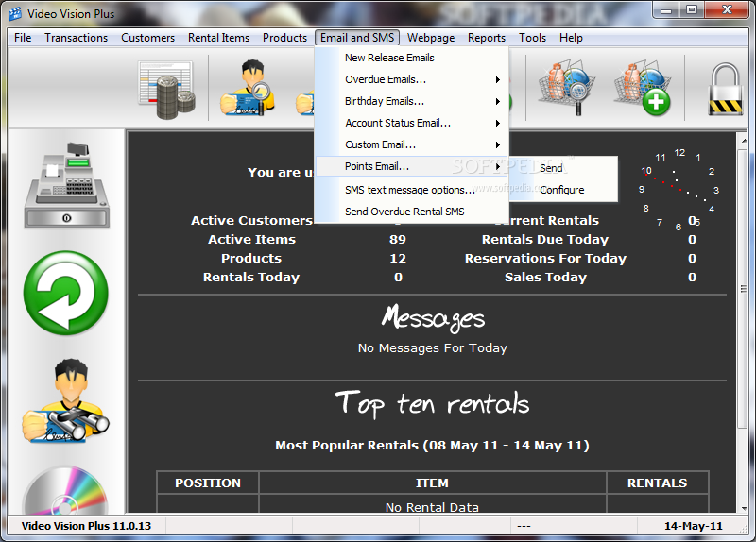Expand Birthday Emails submenu
756x542 pixels.
point(412,101)
